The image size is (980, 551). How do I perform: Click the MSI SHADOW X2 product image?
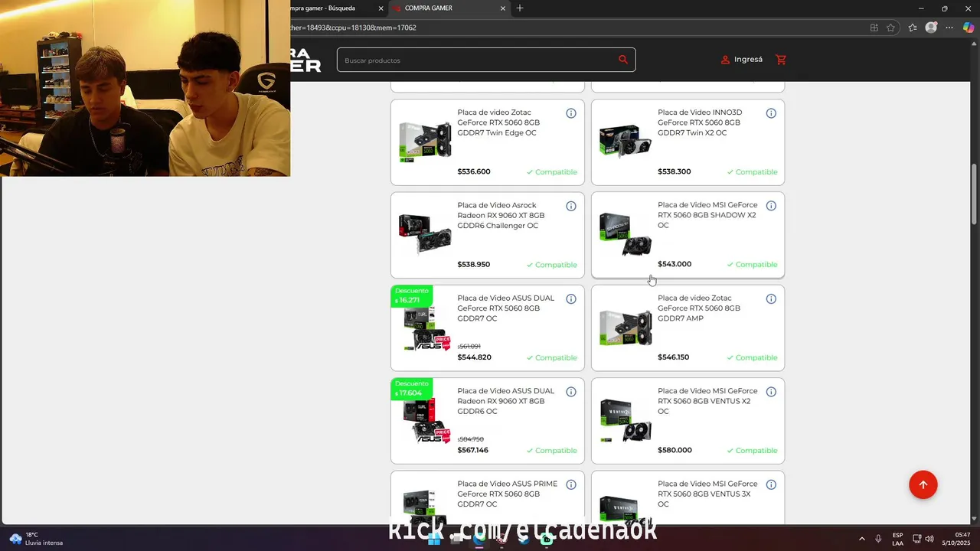(626, 234)
